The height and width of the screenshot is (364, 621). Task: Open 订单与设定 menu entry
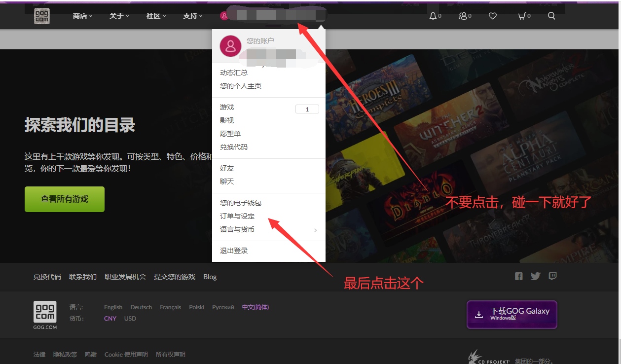point(237,216)
